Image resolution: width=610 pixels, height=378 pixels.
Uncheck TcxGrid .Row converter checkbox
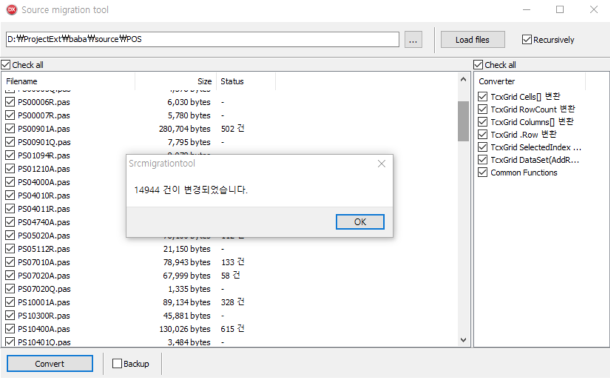483,135
